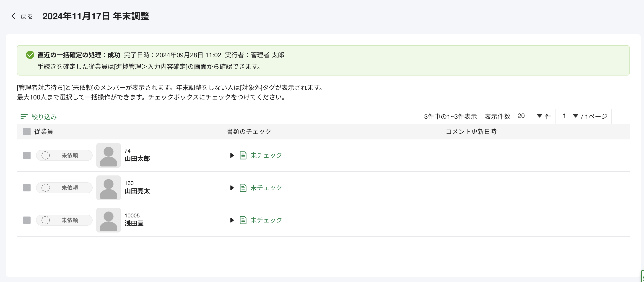Click the back chevron arrow icon
The image size is (644, 282).
(13, 16)
